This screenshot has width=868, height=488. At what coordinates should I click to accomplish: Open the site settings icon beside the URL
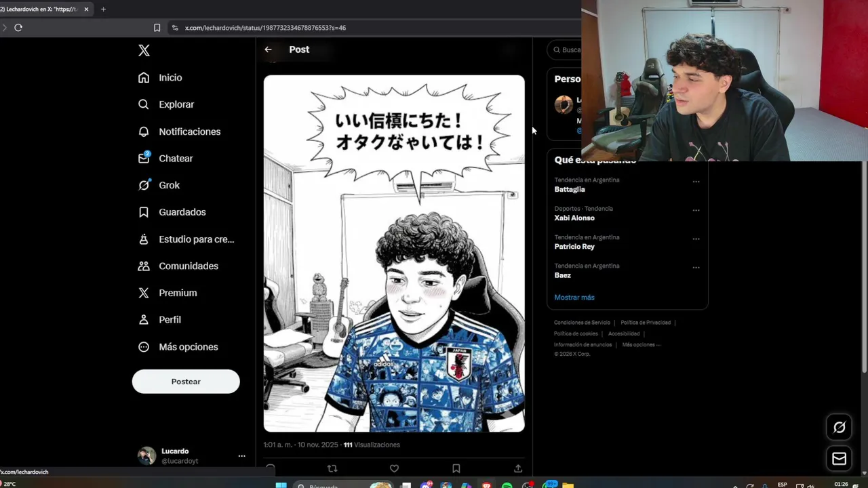pos(175,28)
